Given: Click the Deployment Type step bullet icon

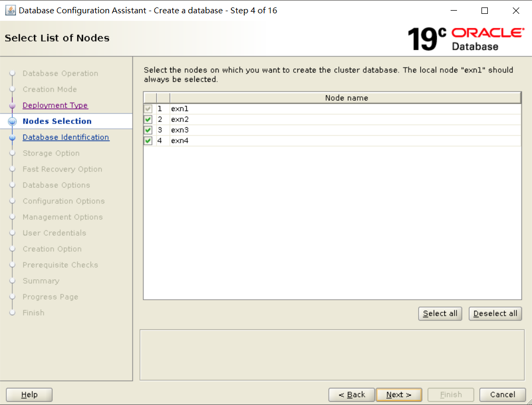Looking at the screenshot, I should pos(12,105).
